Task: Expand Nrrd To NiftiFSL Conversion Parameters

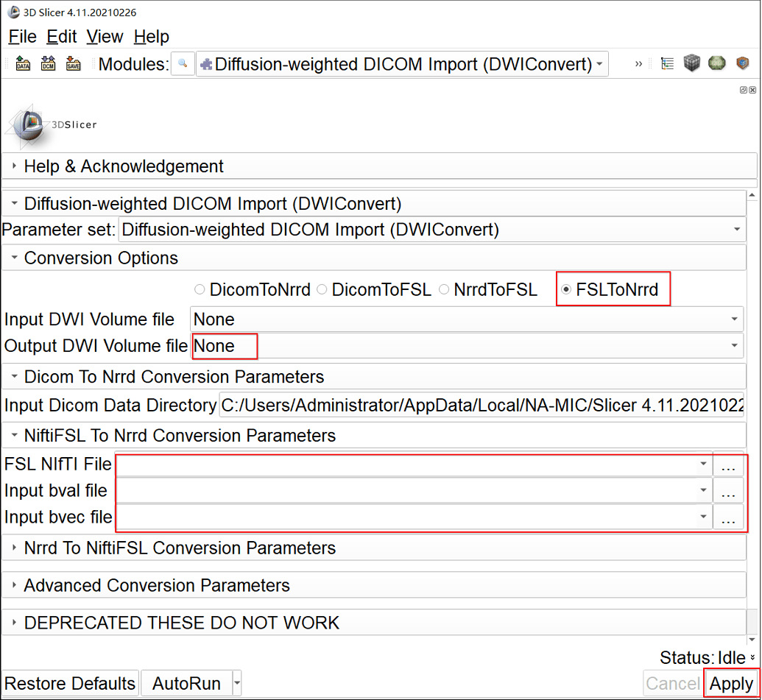Action: coord(180,548)
